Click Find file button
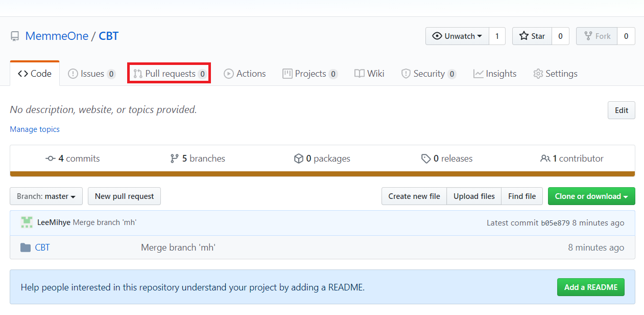Viewport: 644px width, 315px height. click(522, 196)
